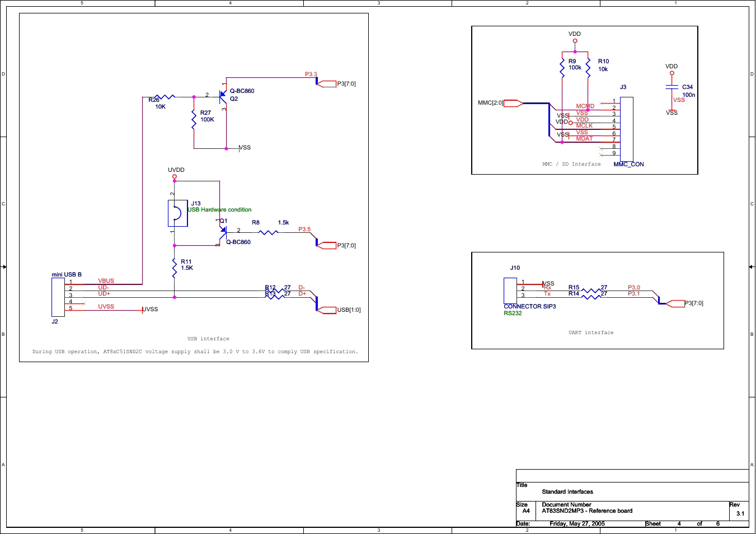Click the 'Q-BC860' label below Q1
The width and height of the screenshot is (756, 534).
point(238,242)
